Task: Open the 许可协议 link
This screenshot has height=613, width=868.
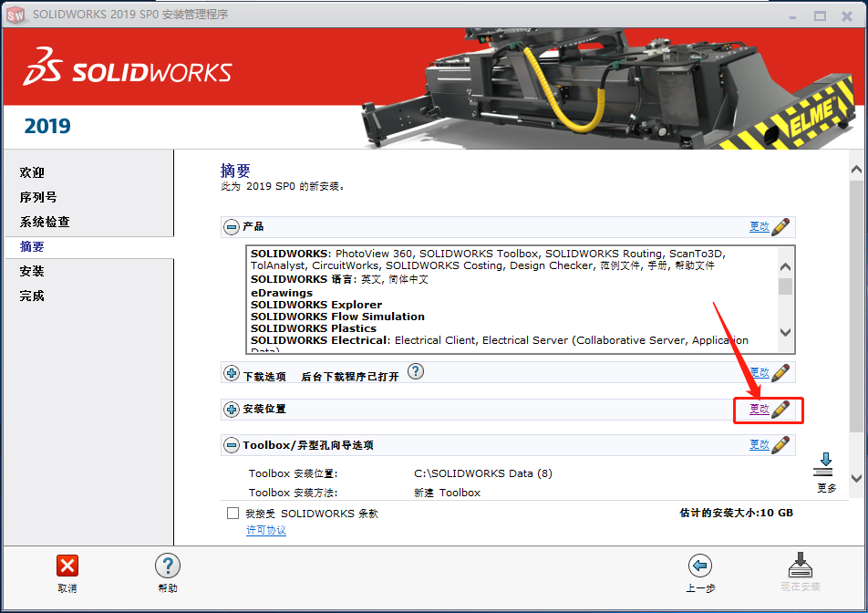Action: click(265, 529)
